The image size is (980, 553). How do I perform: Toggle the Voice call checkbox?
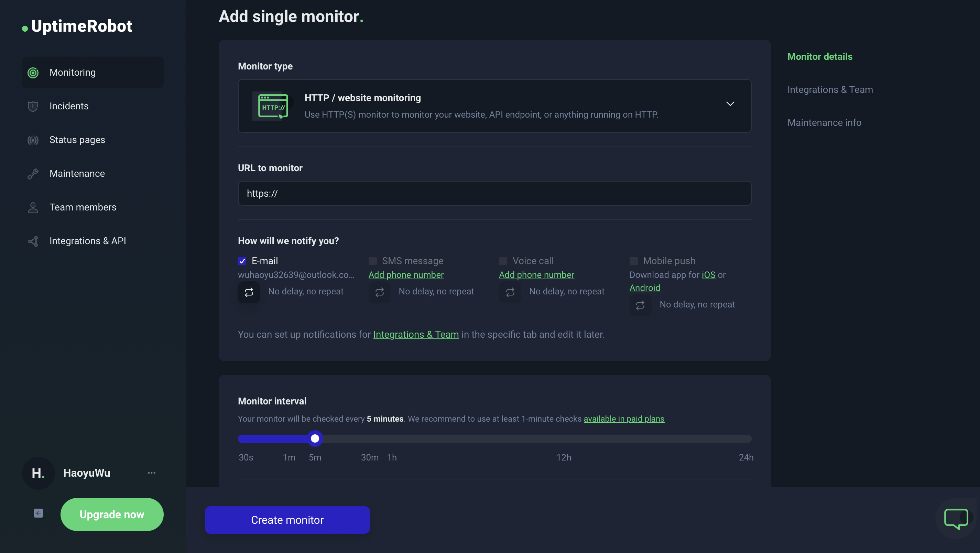[503, 261]
